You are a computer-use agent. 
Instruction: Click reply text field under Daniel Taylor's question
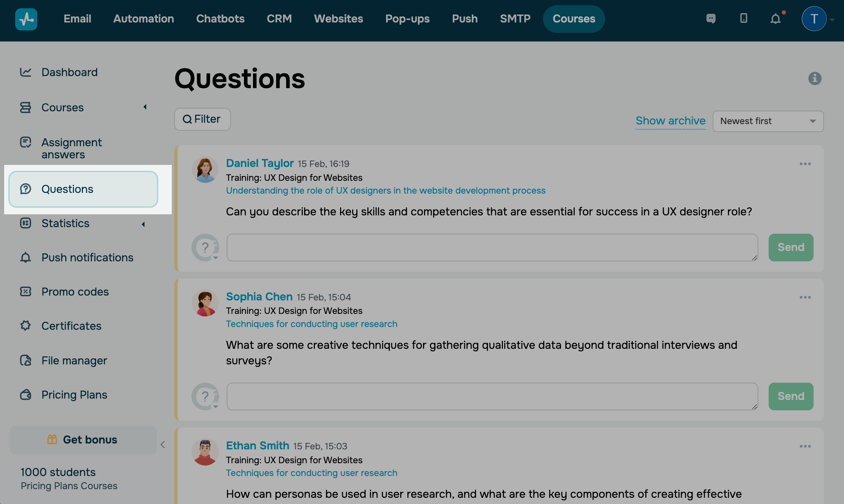pos(492,248)
